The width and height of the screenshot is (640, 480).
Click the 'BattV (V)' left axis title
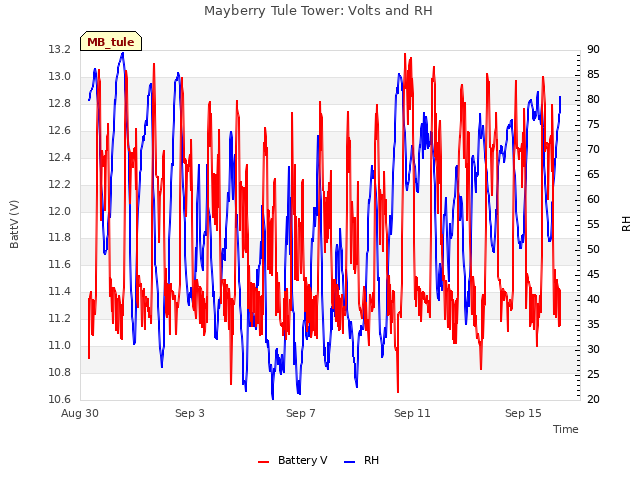tap(14, 224)
